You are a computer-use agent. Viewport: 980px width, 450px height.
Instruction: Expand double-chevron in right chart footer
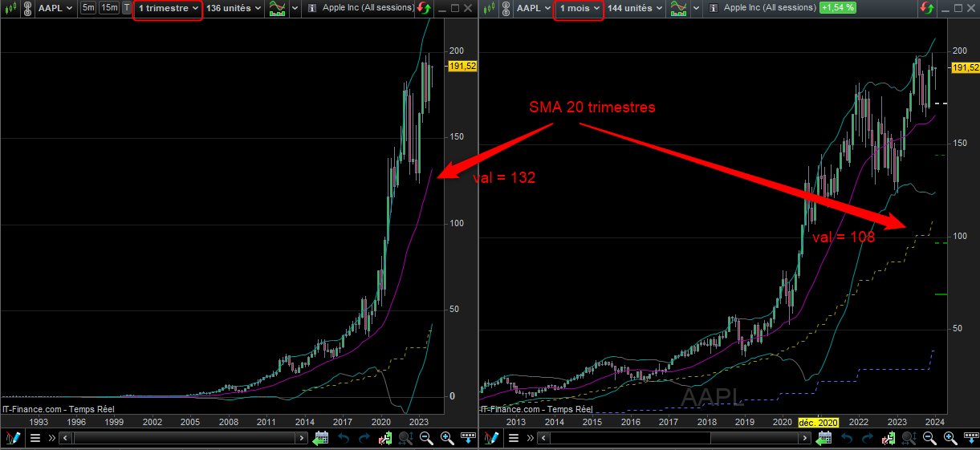click(531, 438)
